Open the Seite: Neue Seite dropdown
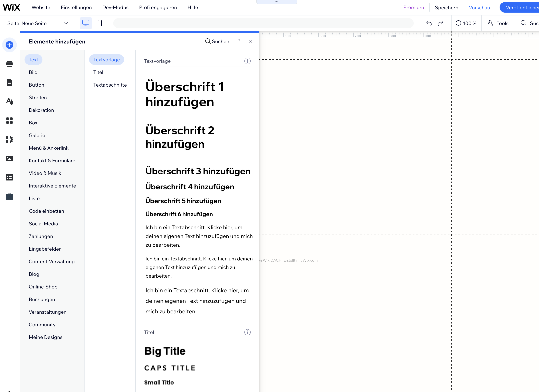This screenshot has height=392, width=539. (38, 23)
